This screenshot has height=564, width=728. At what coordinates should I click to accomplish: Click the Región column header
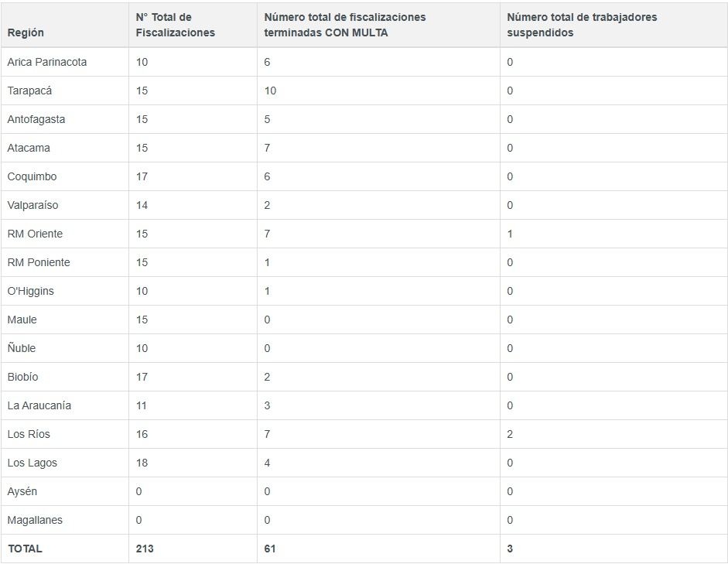pyautogui.click(x=26, y=32)
